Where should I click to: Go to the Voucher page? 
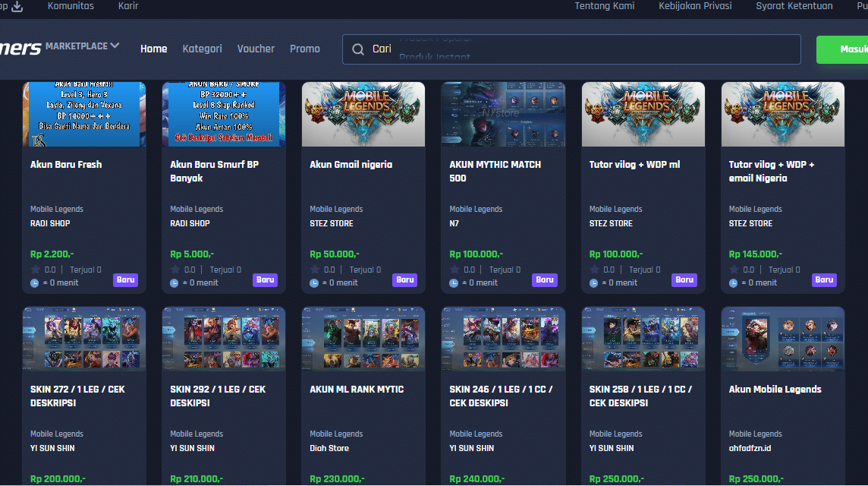coord(256,49)
